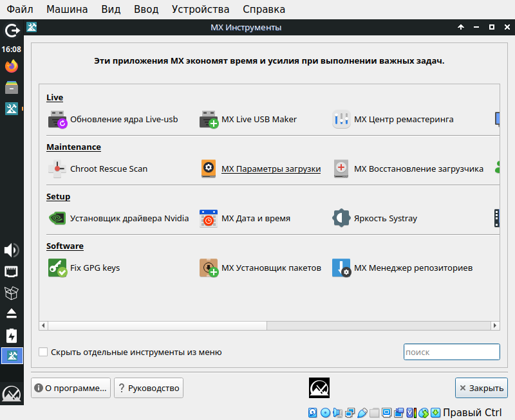Open the Файл menu
Image resolution: width=515 pixels, height=420 pixels.
20,9
